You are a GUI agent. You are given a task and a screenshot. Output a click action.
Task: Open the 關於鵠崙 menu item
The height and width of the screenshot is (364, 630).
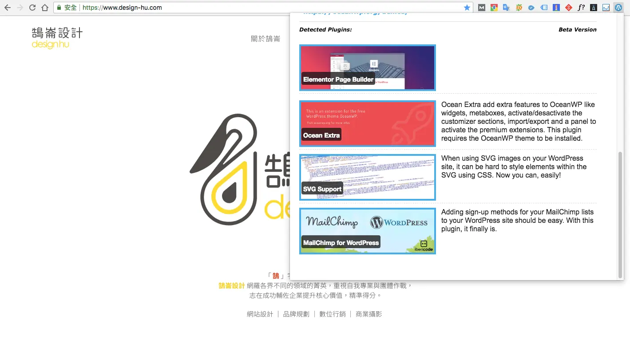[x=265, y=39]
